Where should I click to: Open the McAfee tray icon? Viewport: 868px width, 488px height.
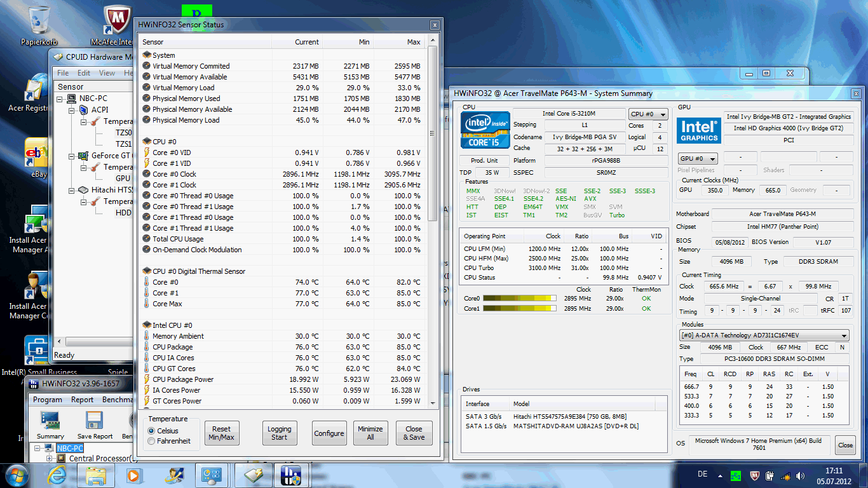point(754,475)
